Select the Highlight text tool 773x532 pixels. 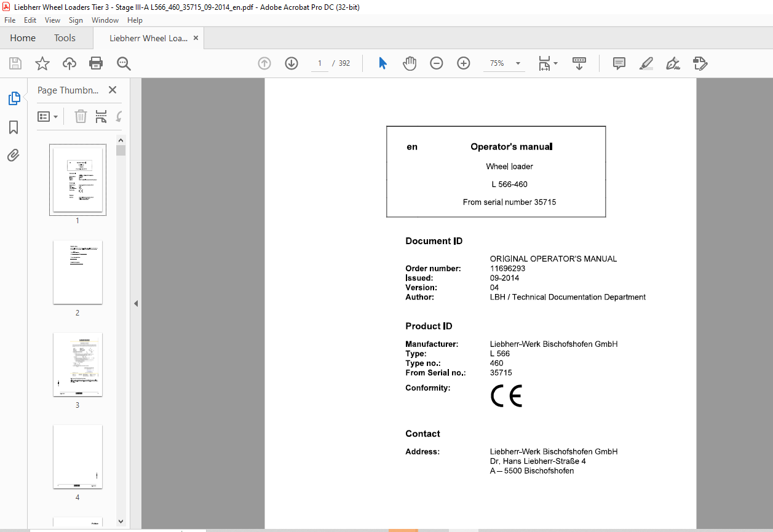click(x=646, y=63)
